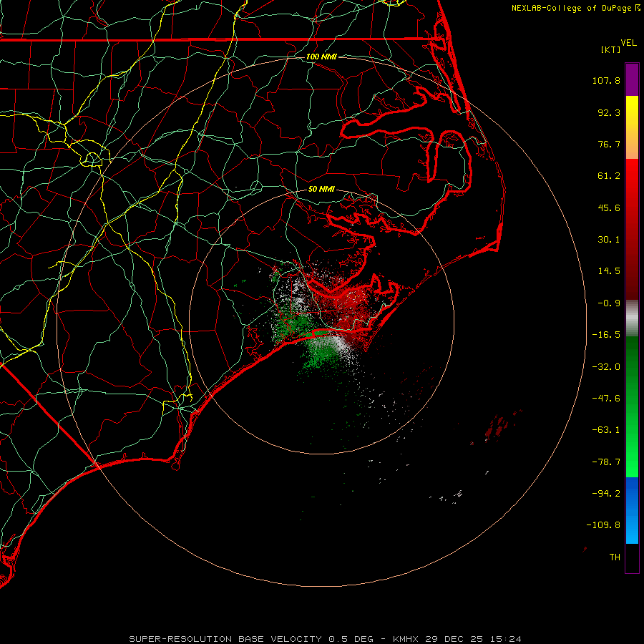Click the TH legend label
Viewport: 644px width, 644px height.
click(x=615, y=557)
